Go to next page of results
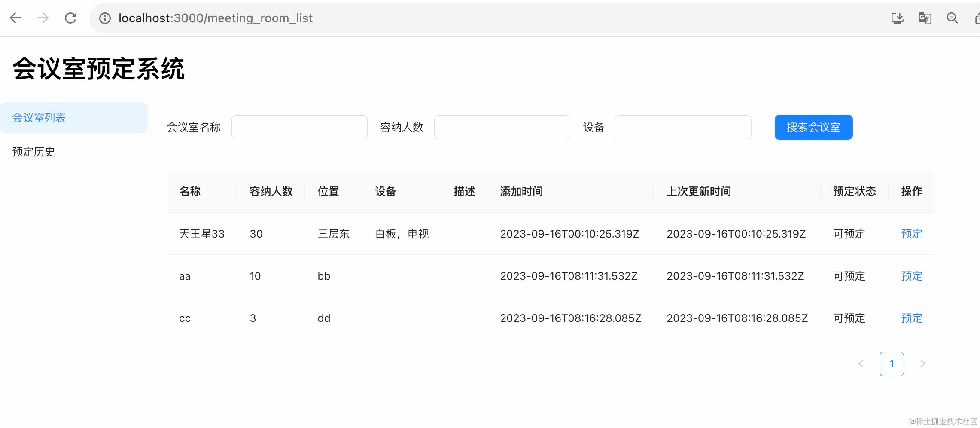The height and width of the screenshot is (428, 980). [922, 364]
